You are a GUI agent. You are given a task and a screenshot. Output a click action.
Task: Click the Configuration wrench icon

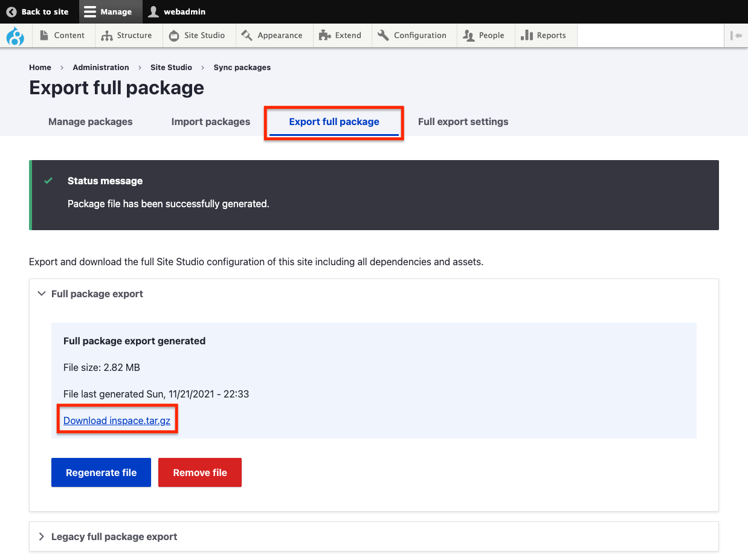383,36
